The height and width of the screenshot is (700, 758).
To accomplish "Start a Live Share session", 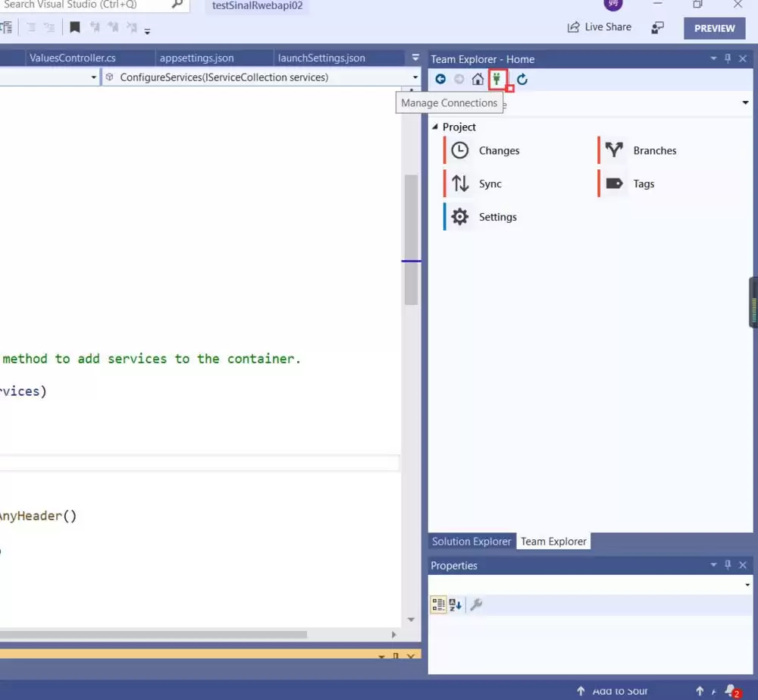I will click(x=600, y=27).
